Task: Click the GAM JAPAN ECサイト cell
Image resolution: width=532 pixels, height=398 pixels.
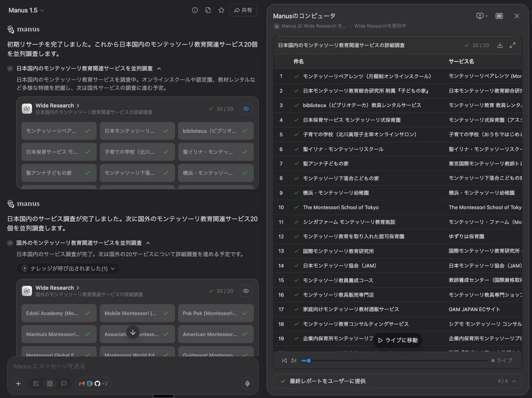Action: 474,309
